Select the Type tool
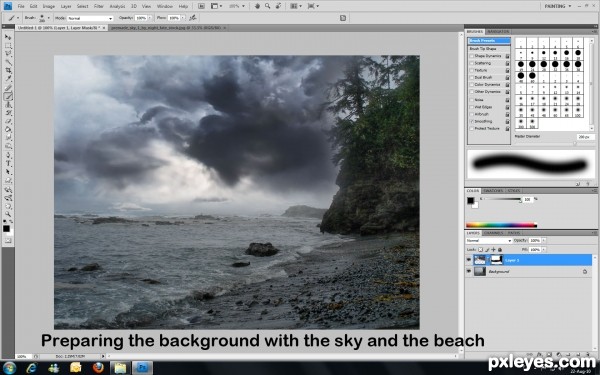The width and height of the screenshot is (600, 375). [x=8, y=163]
